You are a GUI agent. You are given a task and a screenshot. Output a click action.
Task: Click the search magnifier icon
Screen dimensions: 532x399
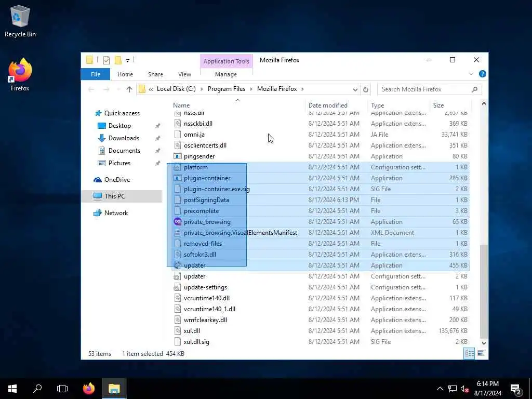474,89
